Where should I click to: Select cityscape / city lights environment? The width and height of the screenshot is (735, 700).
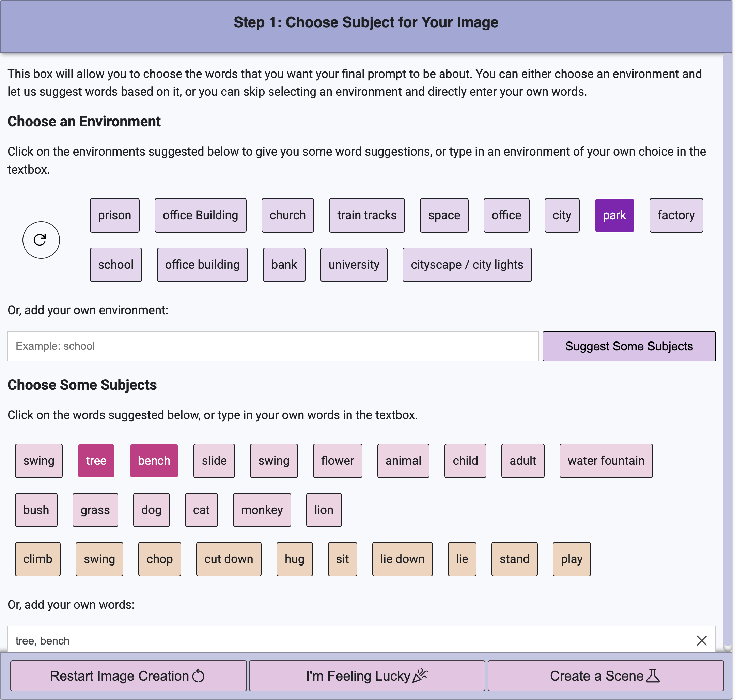click(x=467, y=265)
